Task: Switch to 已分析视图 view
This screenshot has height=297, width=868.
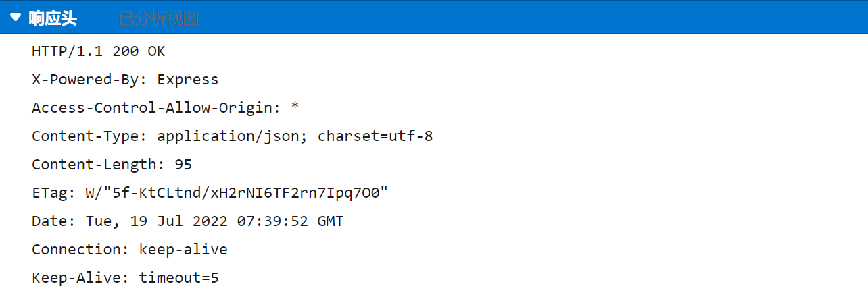Action: coord(158,18)
